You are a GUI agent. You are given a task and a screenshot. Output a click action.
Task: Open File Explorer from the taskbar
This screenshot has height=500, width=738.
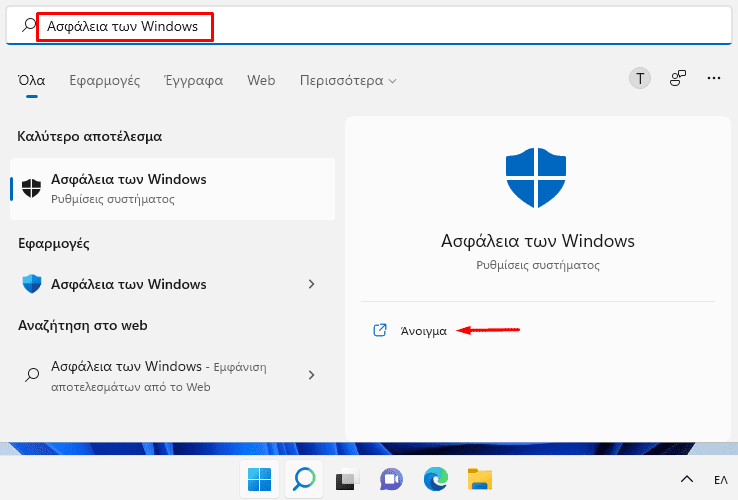pyautogui.click(x=480, y=479)
